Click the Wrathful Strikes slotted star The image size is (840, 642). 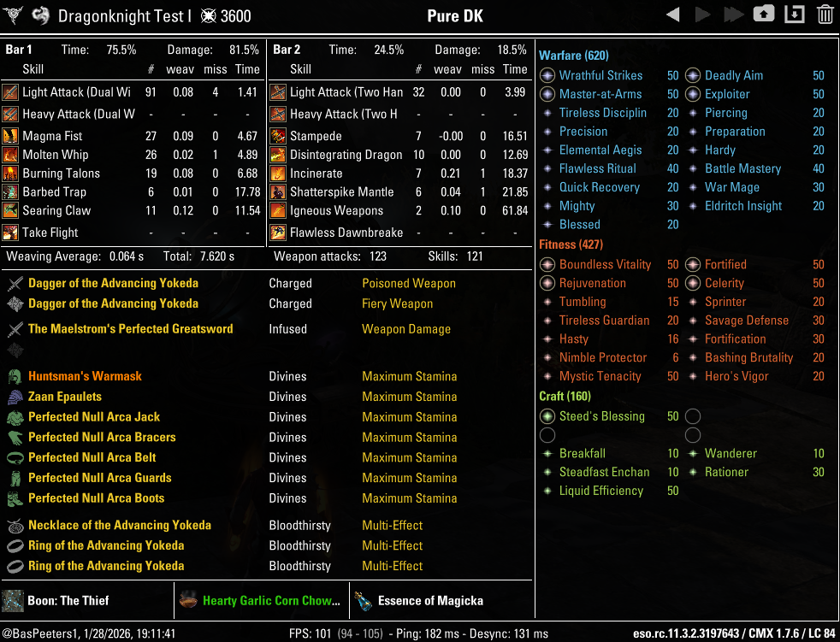[x=547, y=75]
